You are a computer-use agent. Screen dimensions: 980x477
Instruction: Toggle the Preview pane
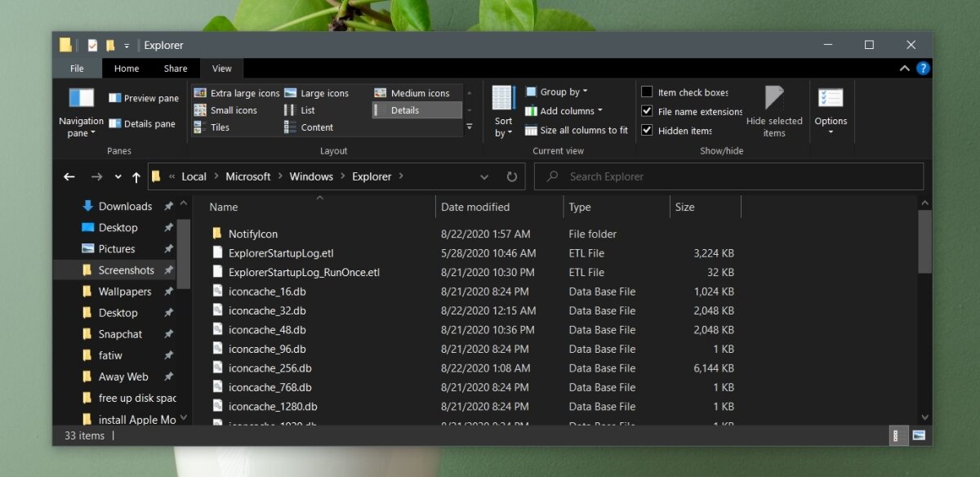coord(143,98)
